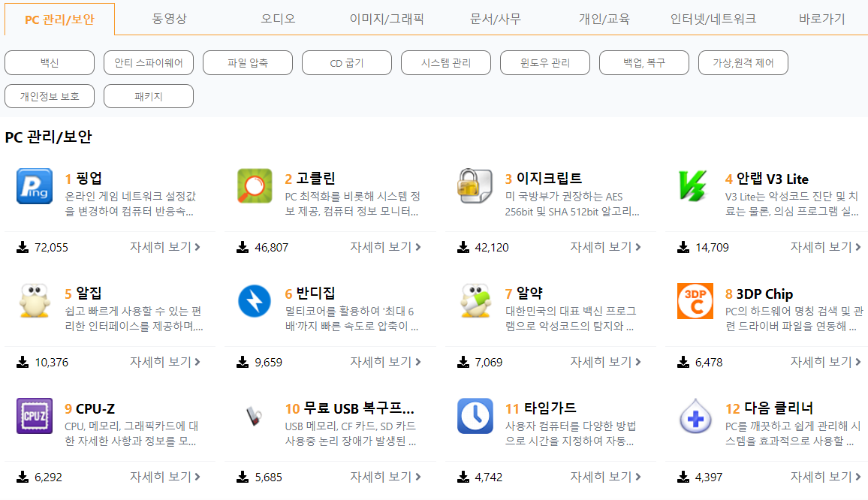Click the title text 고클린
This screenshot has width=868, height=500.
pos(315,178)
